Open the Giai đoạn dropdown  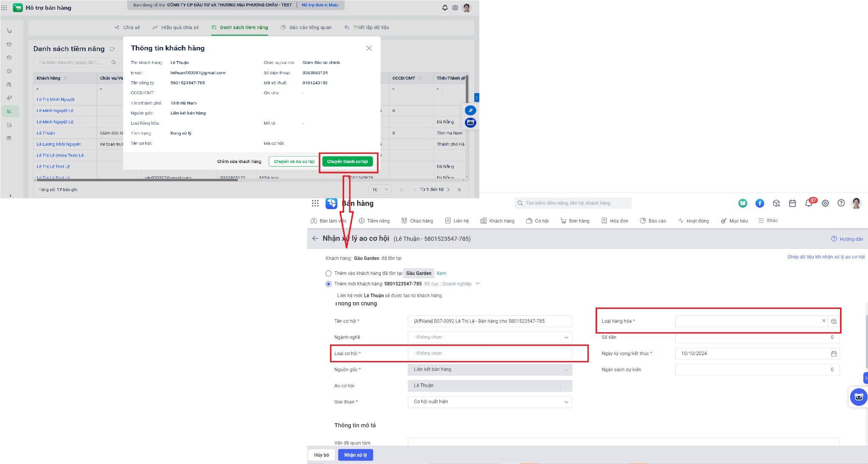[x=490, y=402]
